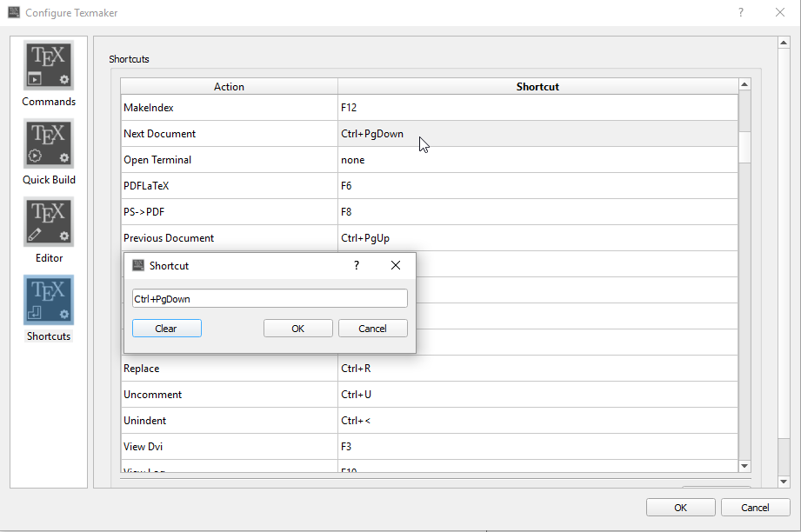
Task: Select the Open Terminal action cell
Action: [x=229, y=160]
